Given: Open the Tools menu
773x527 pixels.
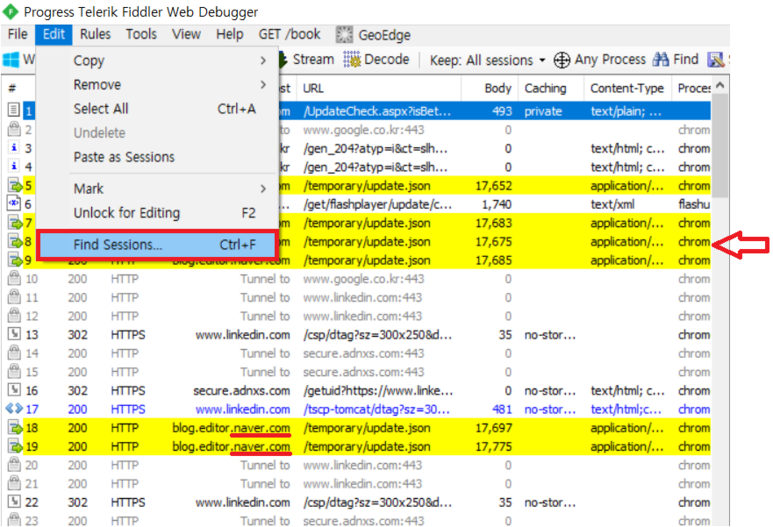Looking at the screenshot, I should (141, 34).
